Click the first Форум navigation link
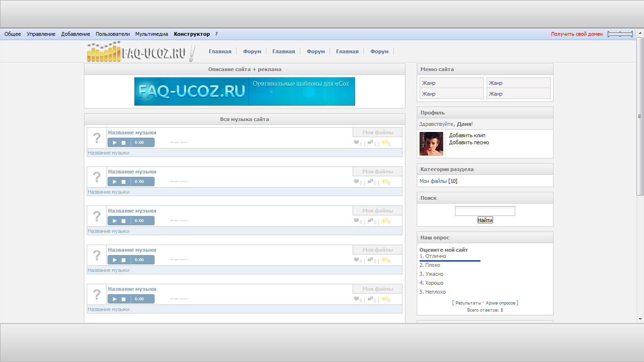 (x=252, y=51)
